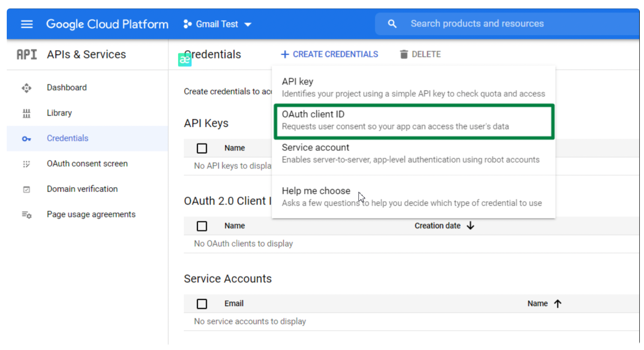Viewport: 644px width, 350px height.
Task: Click the Email column header
Action: pyautogui.click(x=234, y=304)
